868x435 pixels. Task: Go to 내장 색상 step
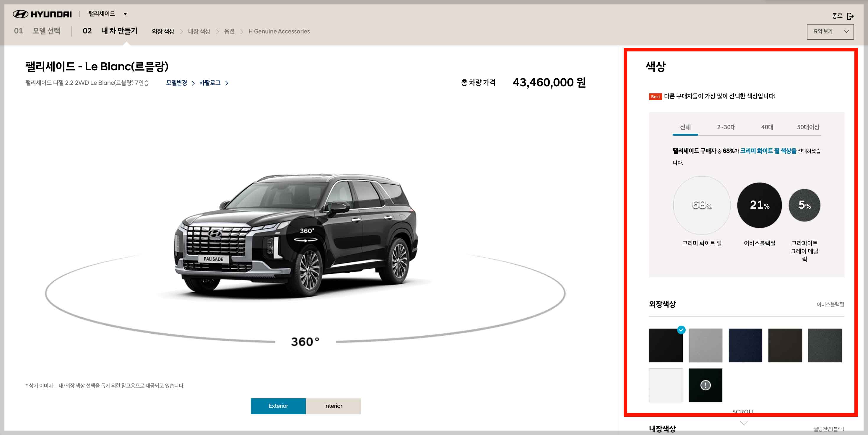[199, 31]
